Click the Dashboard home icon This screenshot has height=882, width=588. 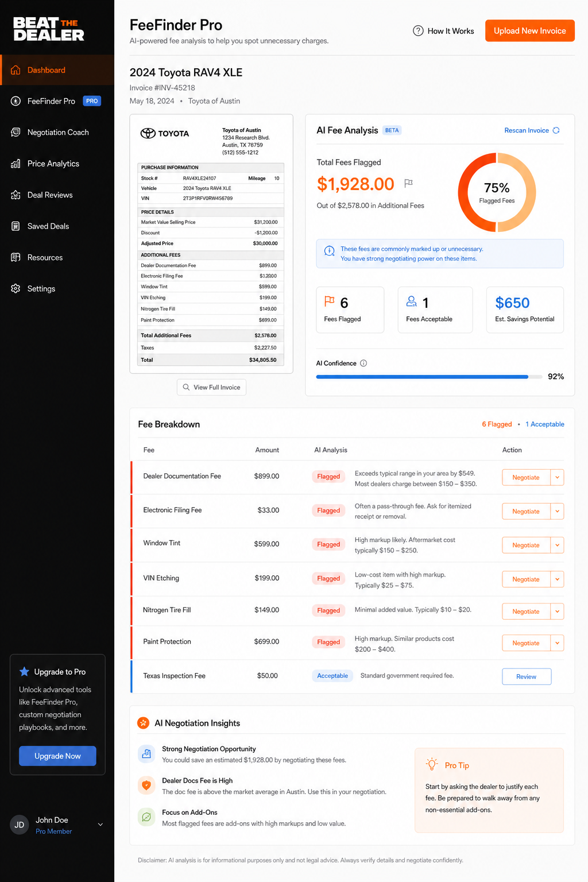[16, 70]
